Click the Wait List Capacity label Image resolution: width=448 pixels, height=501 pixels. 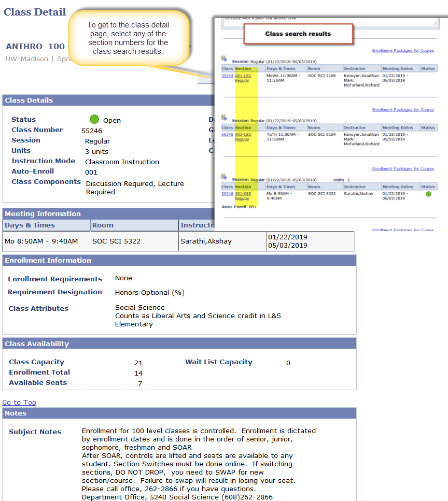tap(219, 362)
